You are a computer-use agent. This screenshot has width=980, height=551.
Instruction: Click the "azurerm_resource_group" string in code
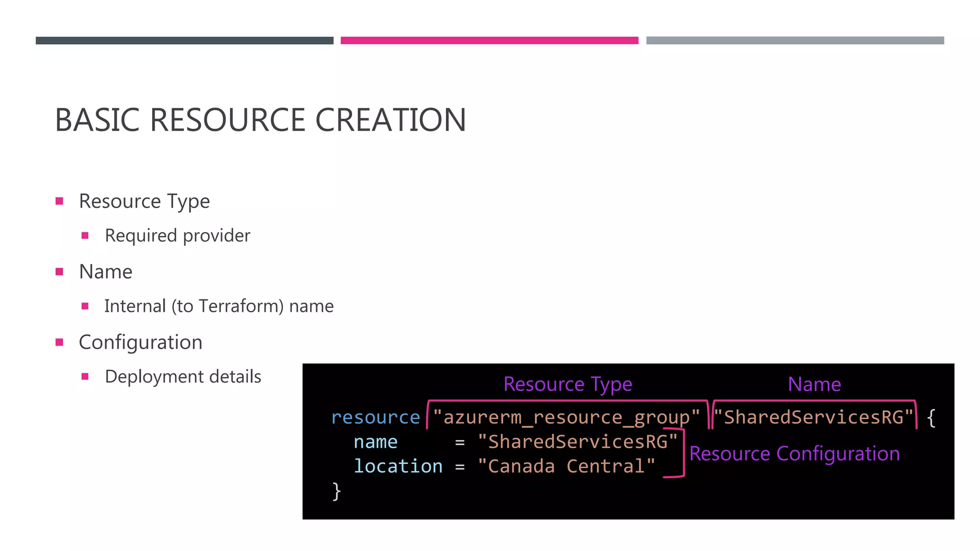(x=567, y=418)
